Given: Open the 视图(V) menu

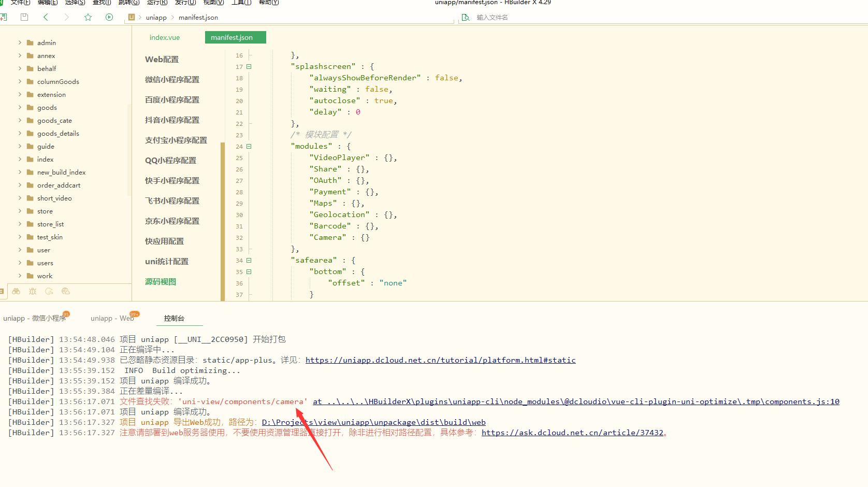Looking at the screenshot, I should pyautogui.click(x=213, y=2).
